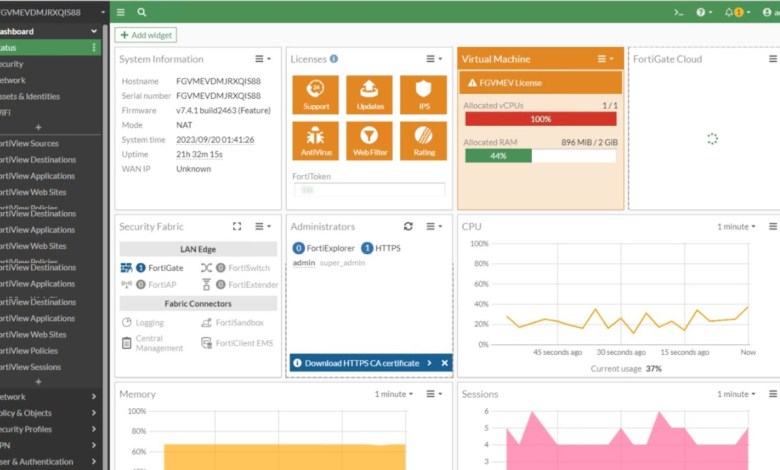Select the AntiVirus license icon

(x=316, y=141)
